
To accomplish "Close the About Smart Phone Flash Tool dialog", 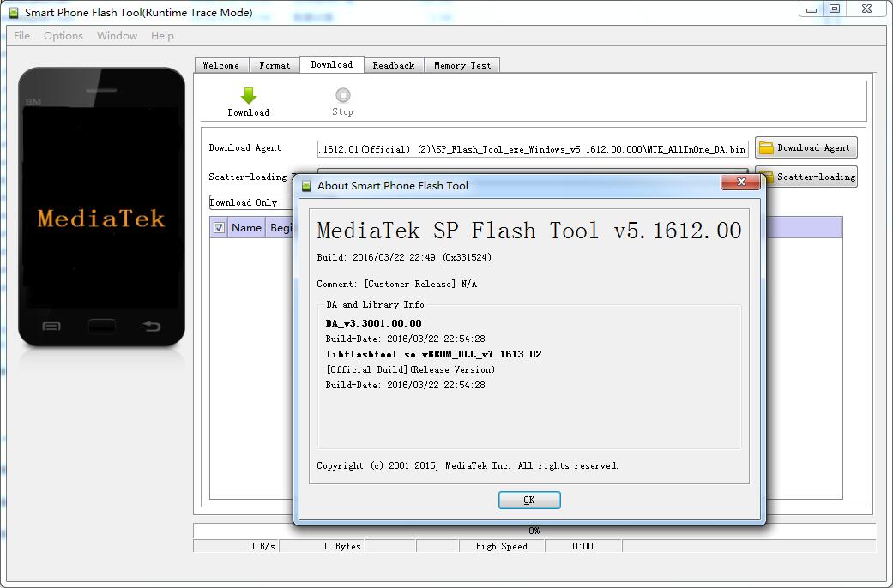I will (740, 182).
